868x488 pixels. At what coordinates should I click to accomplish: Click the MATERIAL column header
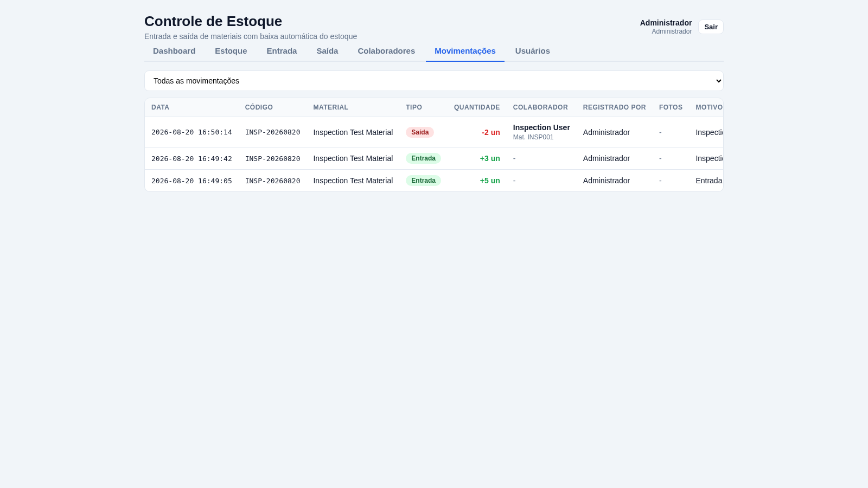pos(330,107)
